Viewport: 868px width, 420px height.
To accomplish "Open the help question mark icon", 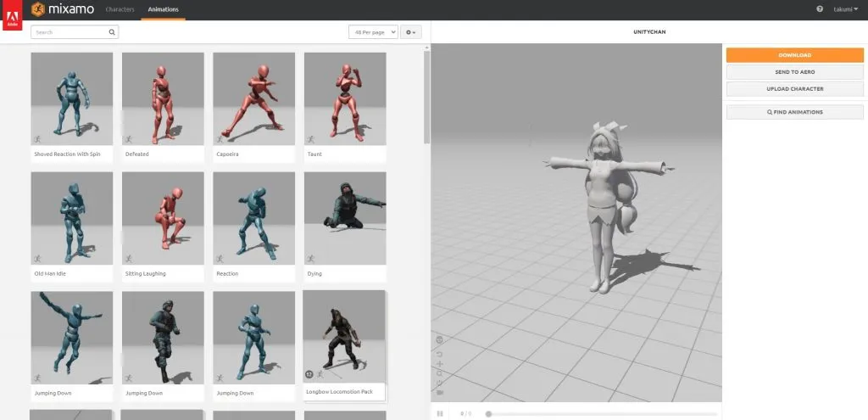I will 820,9.
